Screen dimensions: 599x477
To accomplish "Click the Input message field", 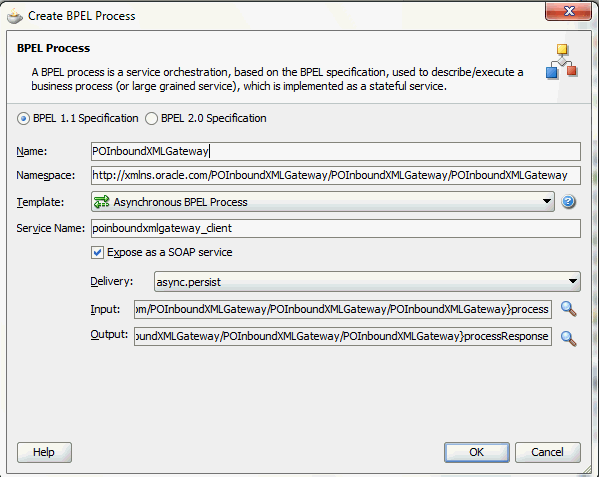I will (343, 309).
